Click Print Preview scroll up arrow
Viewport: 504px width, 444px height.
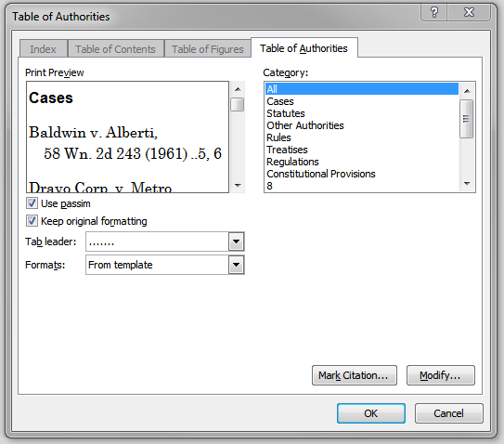click(238, 89)
